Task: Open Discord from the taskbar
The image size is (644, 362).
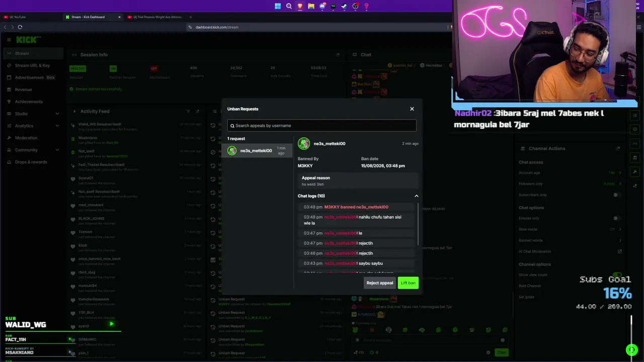Action: pos(322,6)
